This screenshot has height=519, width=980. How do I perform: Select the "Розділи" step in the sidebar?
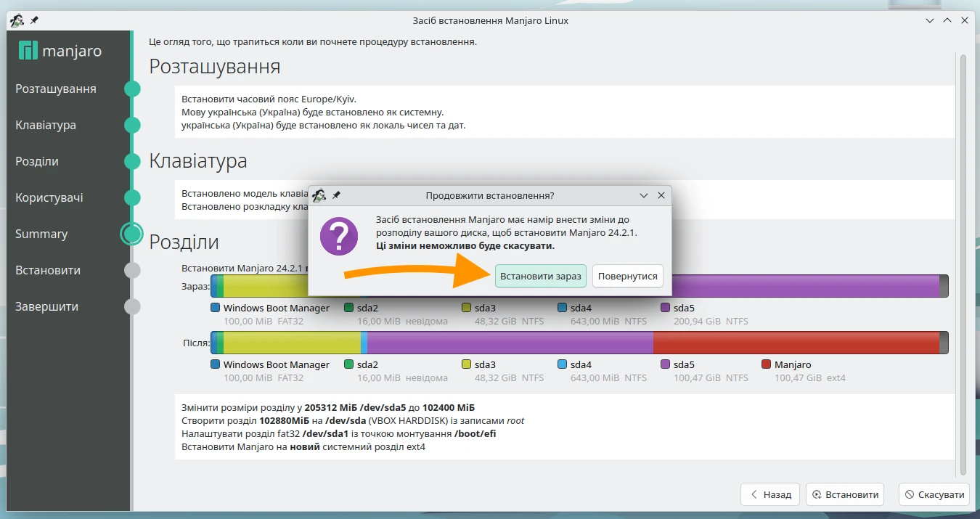[37, 161]
